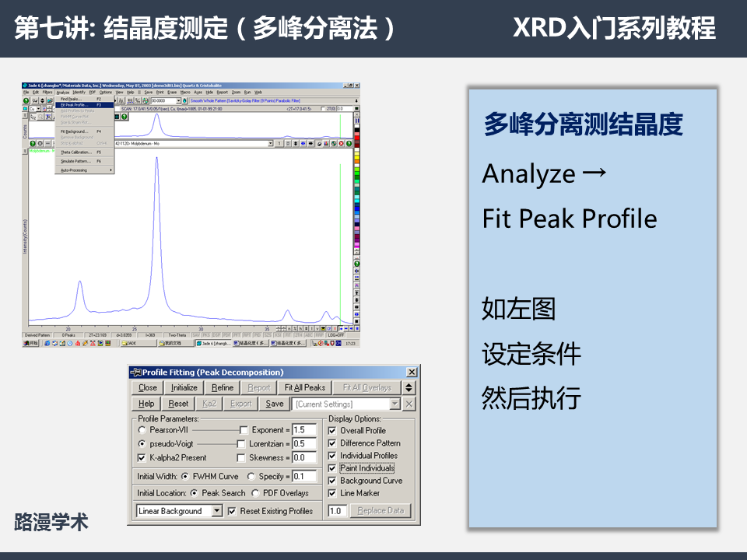747x560 pixels.
Task: Select the FWHM Curve radio button
Action: click(185, 476)
